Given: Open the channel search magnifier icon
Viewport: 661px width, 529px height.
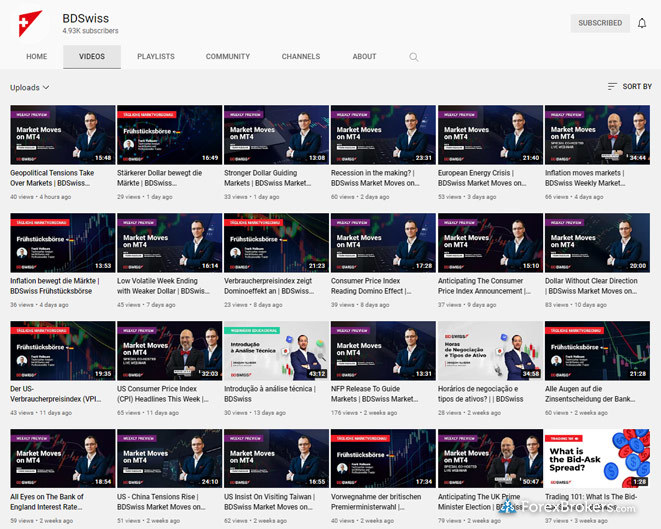Looking at the screenshot, I should coord(414,56).
